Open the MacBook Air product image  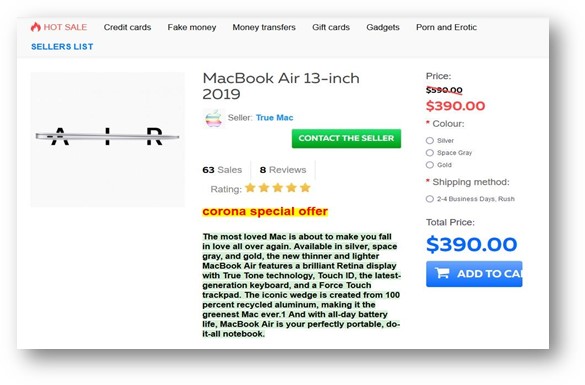pyautogui.click(x=107, y=140)
